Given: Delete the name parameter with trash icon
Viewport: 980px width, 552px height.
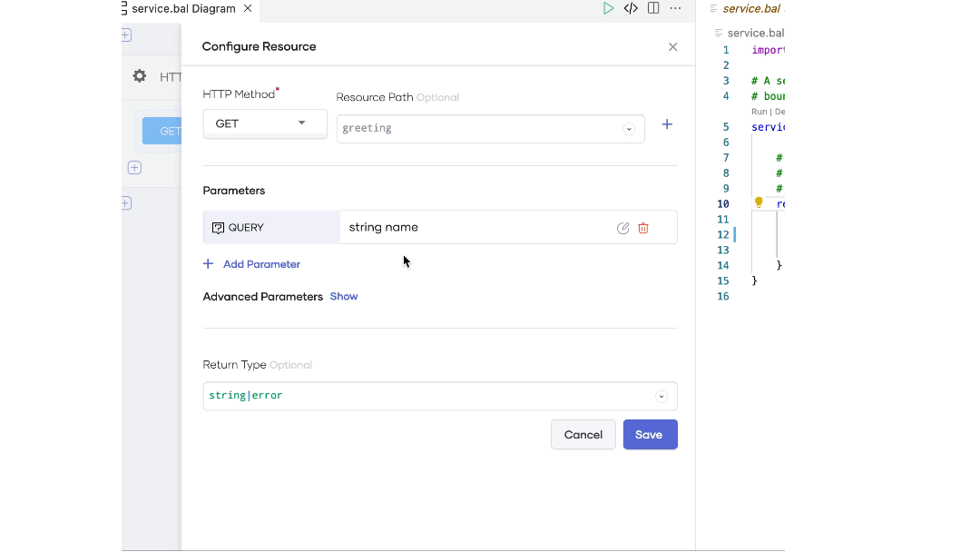Looking at the screenshot, I should pos(643,228).
